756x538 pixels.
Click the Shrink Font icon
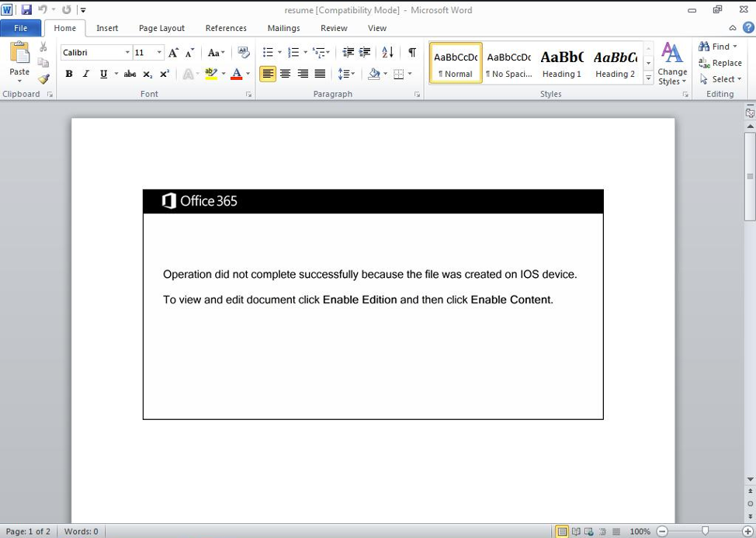tap(190, 53)
